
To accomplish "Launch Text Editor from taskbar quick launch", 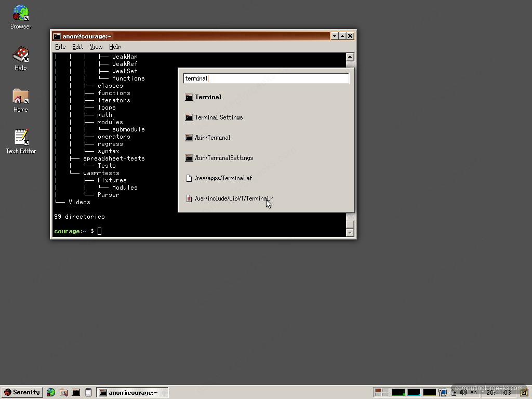I will [x=88, y=393].
